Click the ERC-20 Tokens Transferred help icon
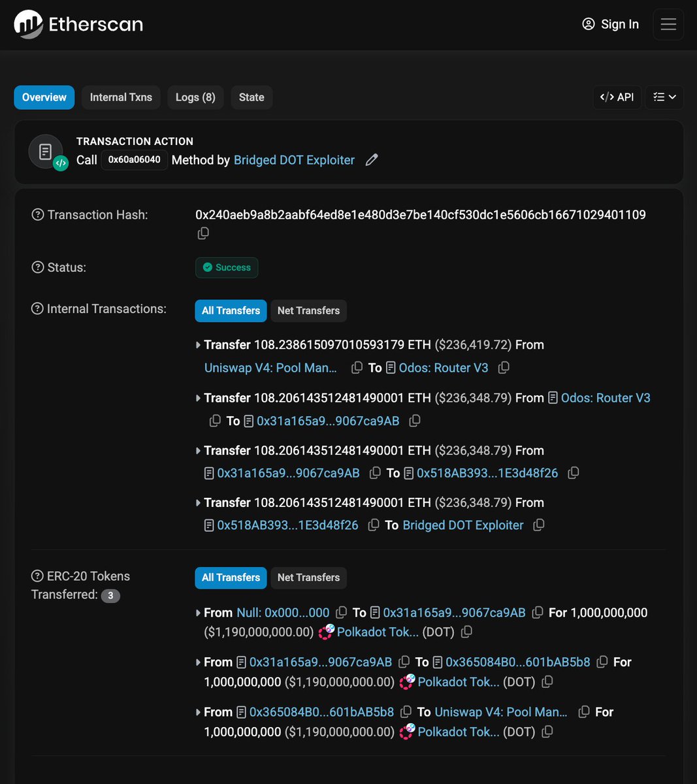The width and height of the screenshot is (697, 784). [38, 576]
